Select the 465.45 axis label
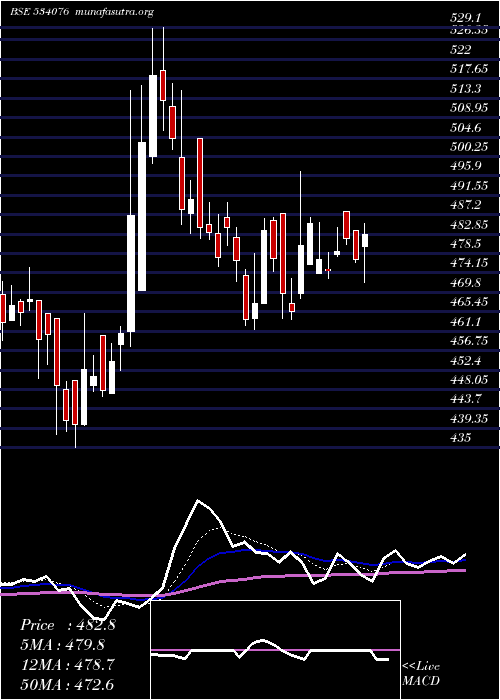Viewport: 500px width, 700px height. (x=469, y=302)
